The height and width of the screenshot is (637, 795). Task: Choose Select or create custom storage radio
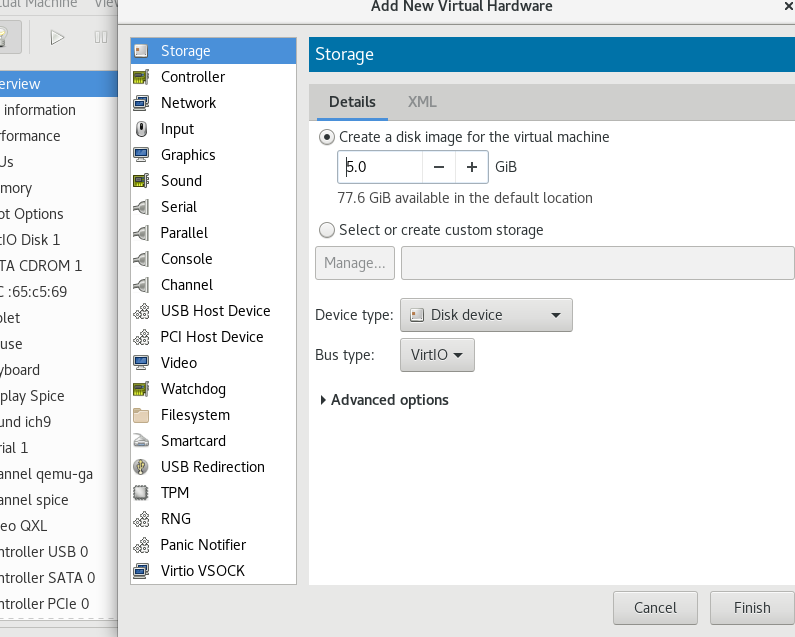[x=327, y=230]
